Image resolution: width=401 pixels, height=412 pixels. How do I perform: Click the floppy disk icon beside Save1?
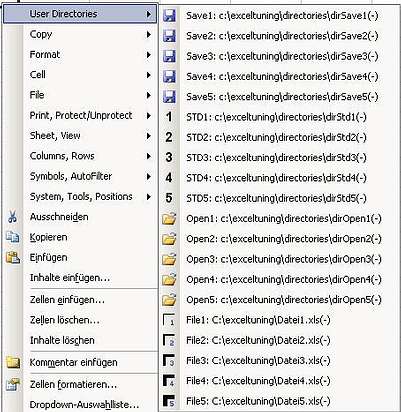[169, 16]
